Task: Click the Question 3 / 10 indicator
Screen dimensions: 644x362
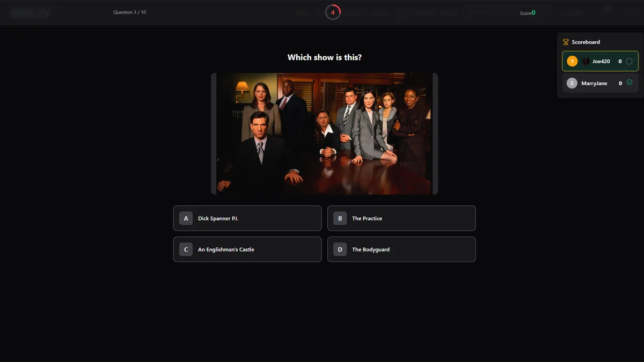Action: coord(129,12)
